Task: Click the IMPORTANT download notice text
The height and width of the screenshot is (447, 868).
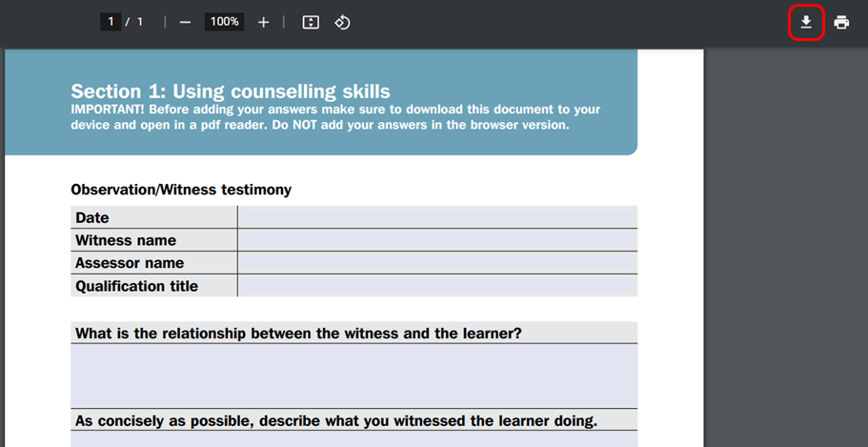Action: tap(335, 117)
